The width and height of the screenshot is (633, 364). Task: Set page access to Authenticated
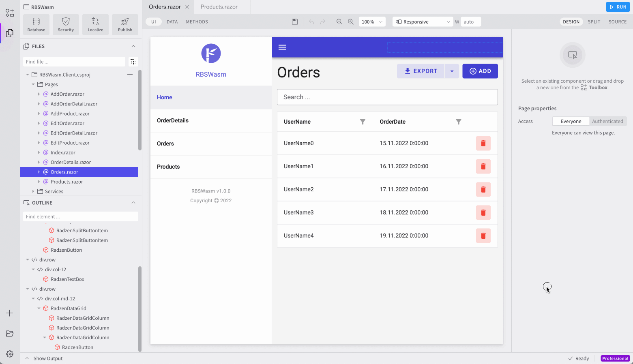tap(607, 121)
